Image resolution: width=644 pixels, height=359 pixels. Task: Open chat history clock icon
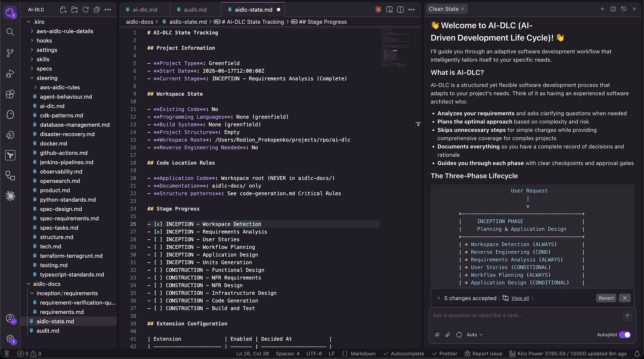click(x=624, y=9)
